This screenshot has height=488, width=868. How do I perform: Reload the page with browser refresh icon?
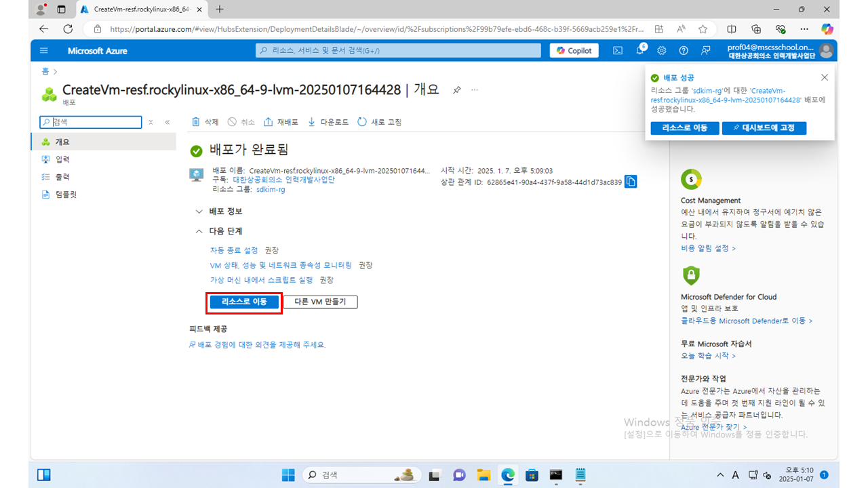tap(68, 29)
